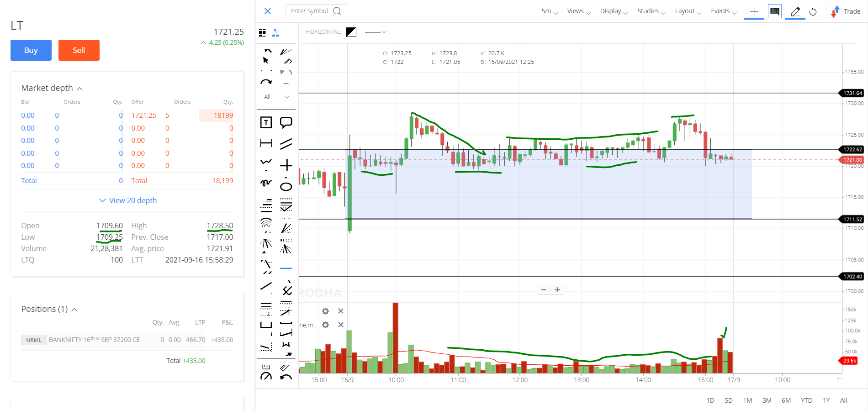Switch drawing tools to grid view icon
The height and width of the screenshot is (410, 868).
click(262, 32)
